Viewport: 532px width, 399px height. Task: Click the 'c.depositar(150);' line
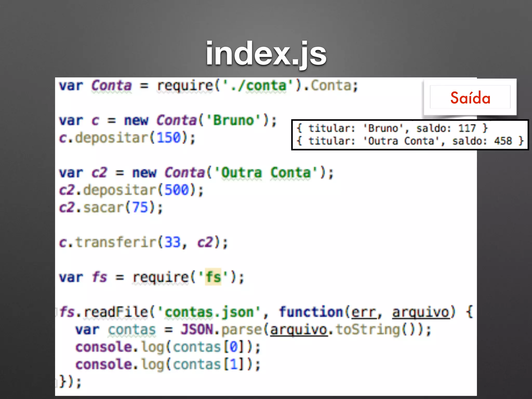(127, 138)
